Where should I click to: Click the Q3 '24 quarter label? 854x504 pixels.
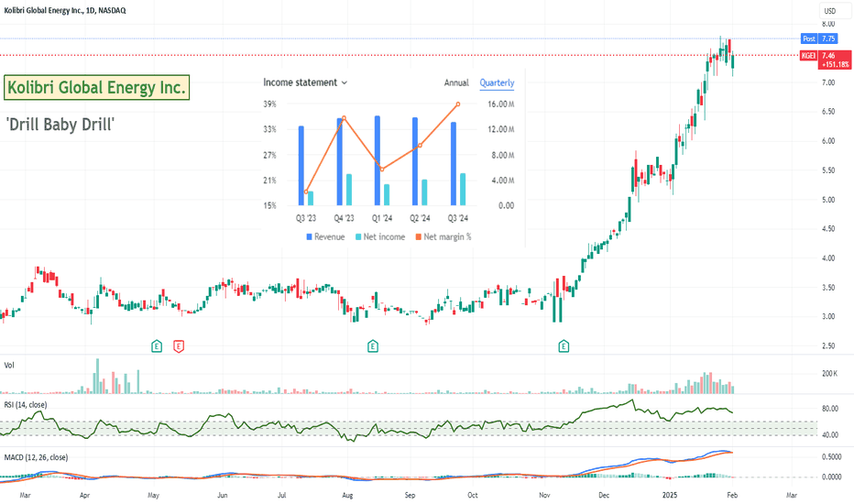pos(457,218)
